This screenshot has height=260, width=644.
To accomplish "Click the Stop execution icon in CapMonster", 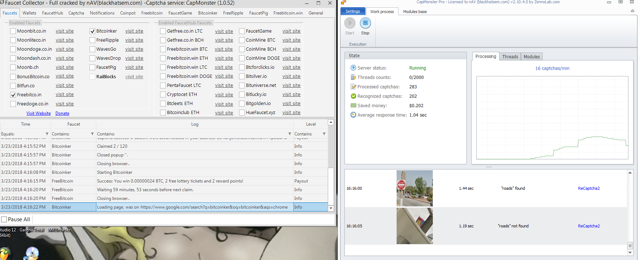I will [365, 23].
